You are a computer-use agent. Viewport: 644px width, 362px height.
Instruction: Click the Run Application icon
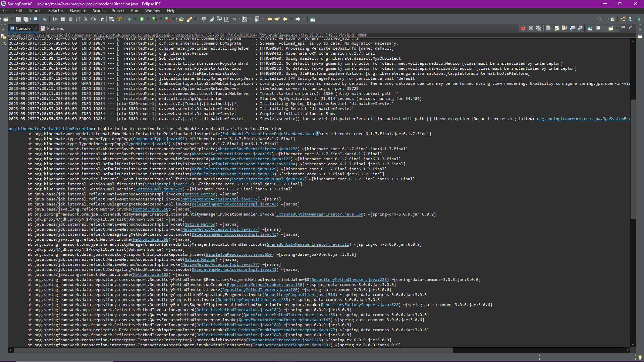(x=141, y=19)
